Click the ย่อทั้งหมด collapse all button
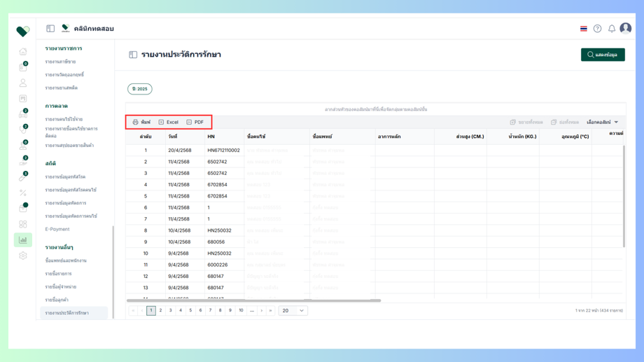The height and width of the screenshot is (362, 644). (565, 122)
